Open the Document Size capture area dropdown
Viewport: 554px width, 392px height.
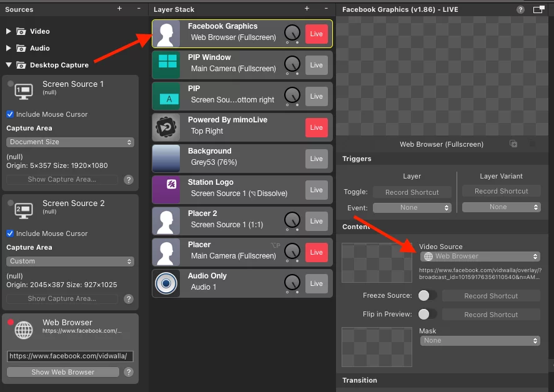pyautogui.click(x=70, y=142)
